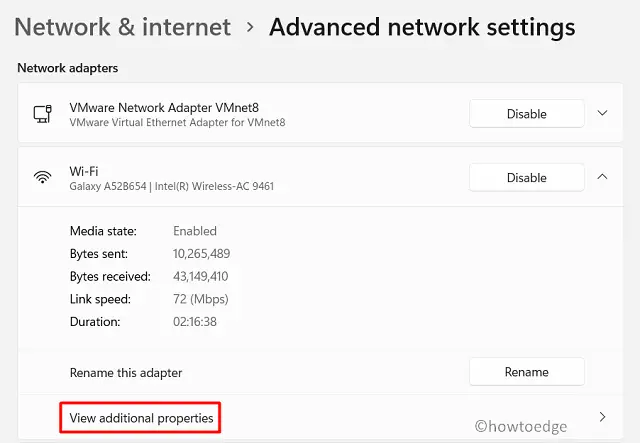Disable the Wi-Fi adapter
Image resolution: width=640 pixels, height=443 pixels.
(x=526, y=178)
